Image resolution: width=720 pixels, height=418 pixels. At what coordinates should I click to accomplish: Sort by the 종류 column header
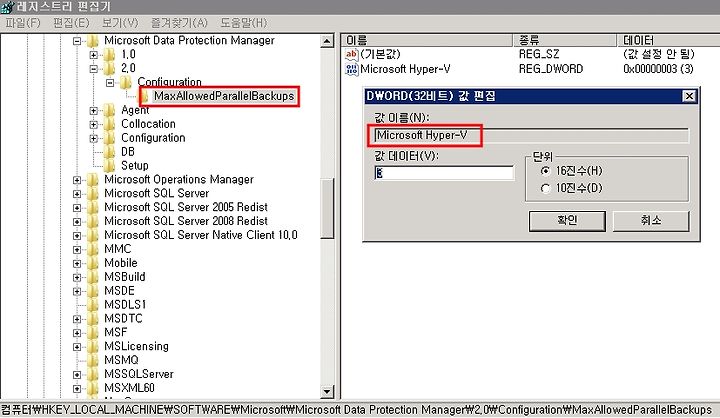pos(564,40)
